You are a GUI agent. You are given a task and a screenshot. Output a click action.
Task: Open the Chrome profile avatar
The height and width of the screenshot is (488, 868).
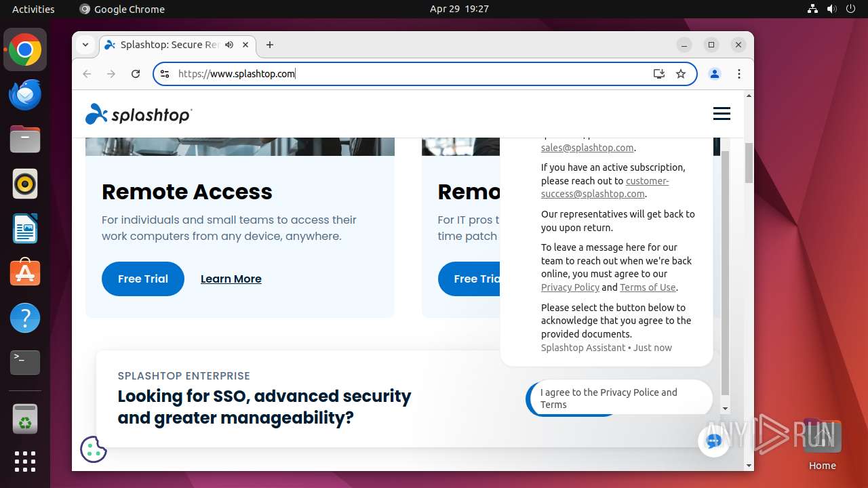point(715,74)
